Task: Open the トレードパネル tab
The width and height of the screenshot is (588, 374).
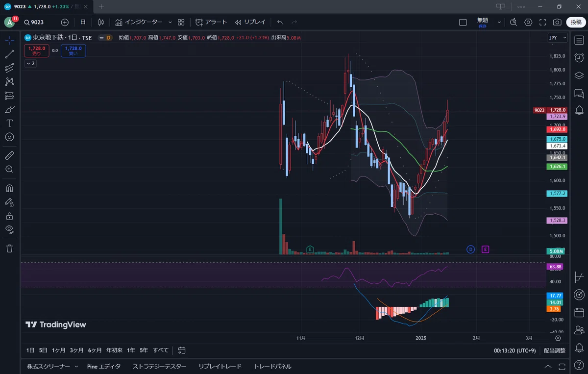Action: click(272, 367)
